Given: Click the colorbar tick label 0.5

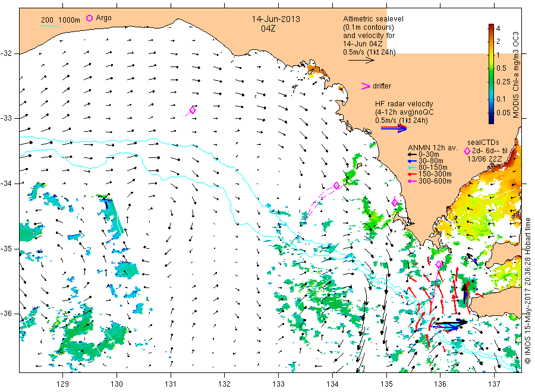Looking at the screenshot, I should click(502, 68).
